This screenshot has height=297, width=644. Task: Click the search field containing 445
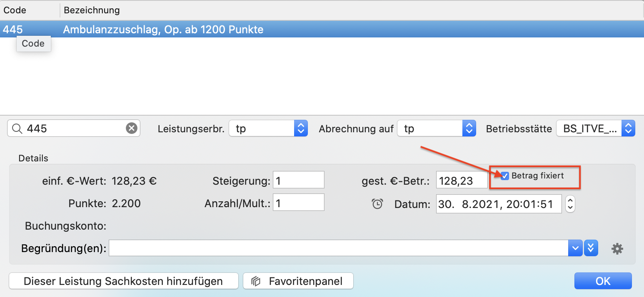click(x=74, y=129)
